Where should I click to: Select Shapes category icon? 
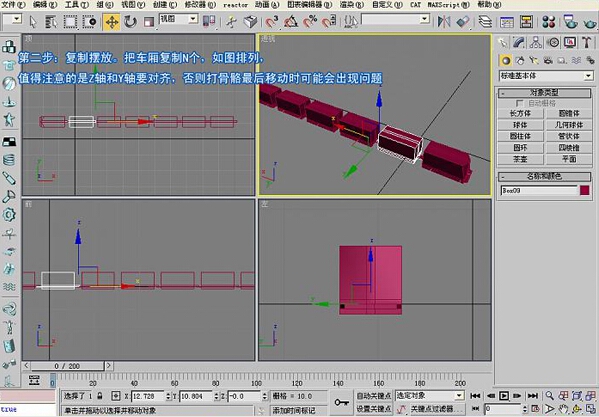520,60
